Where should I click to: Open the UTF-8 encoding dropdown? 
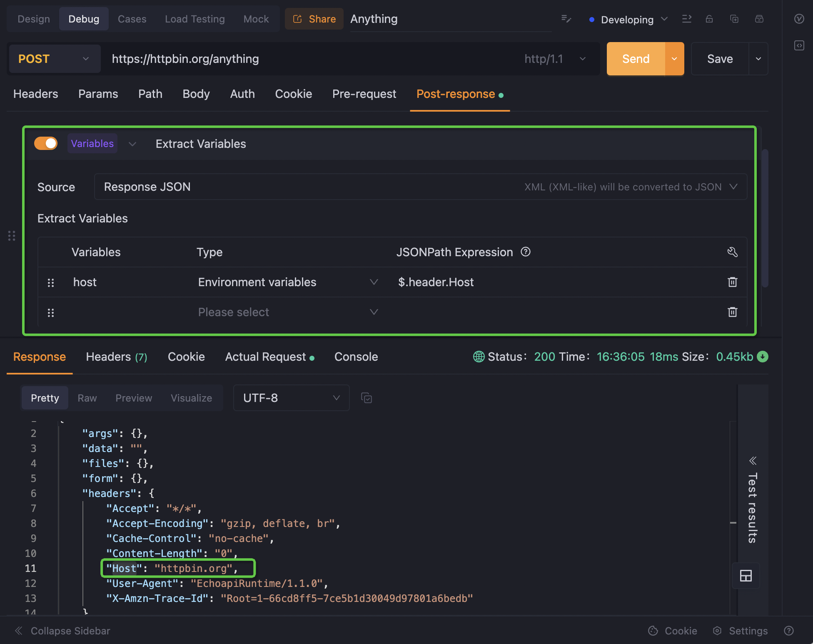point(291,398)
